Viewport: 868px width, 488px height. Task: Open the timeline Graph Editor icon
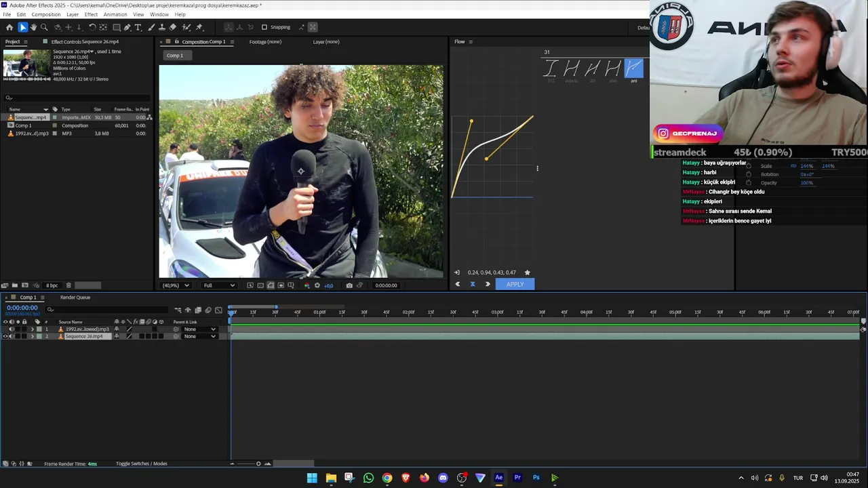click(x=218, y=310)
